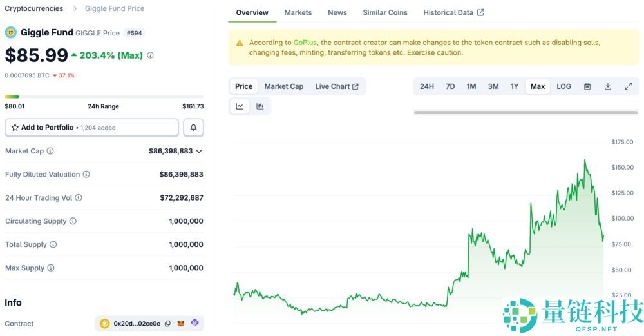The height and width of the screenshot is (336, 644).
Task: Expand the Market Cap chevron dropdown
Action: pyautogui.click(x=199, y=152)
